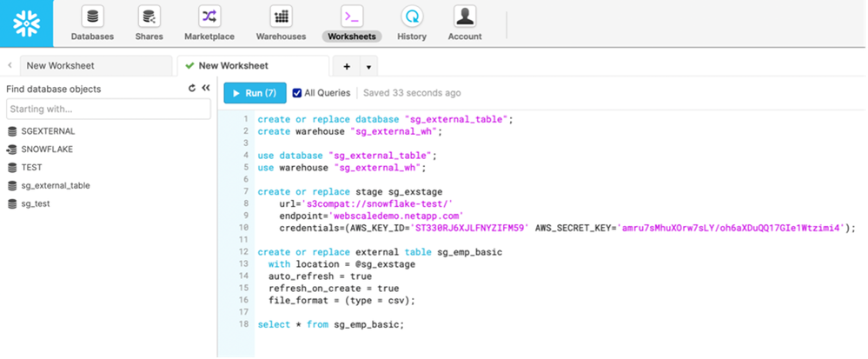Image resolution: width=868 pixels, height=359 pixels.
Task: Click the Snowflake logo home icon
Action: pyautogui.click(x=27, y=23)
